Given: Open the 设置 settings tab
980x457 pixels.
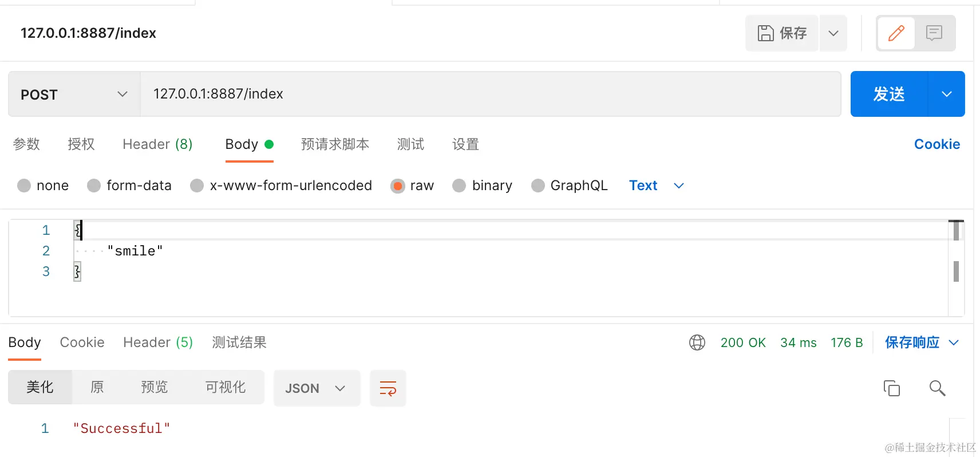Looking at the screenshot, I should point(465,144).
